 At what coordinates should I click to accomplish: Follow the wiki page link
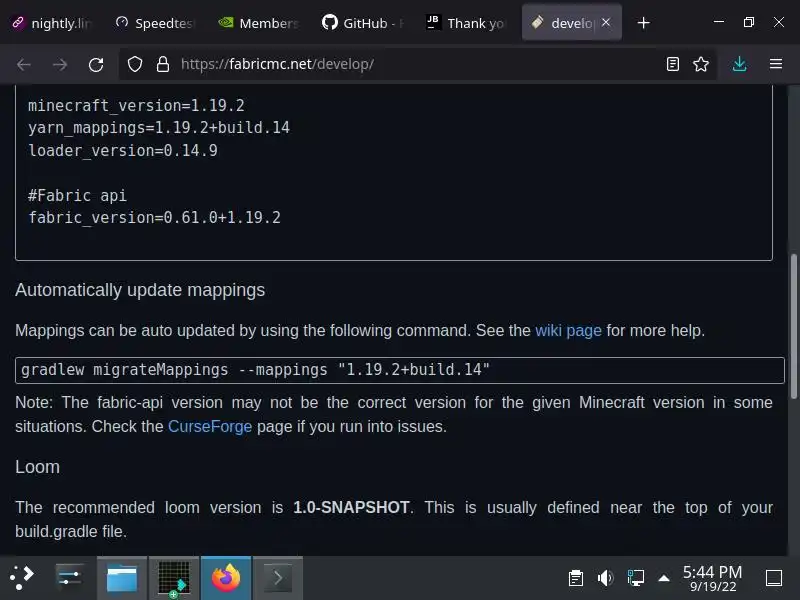click(x=568, y=331)
